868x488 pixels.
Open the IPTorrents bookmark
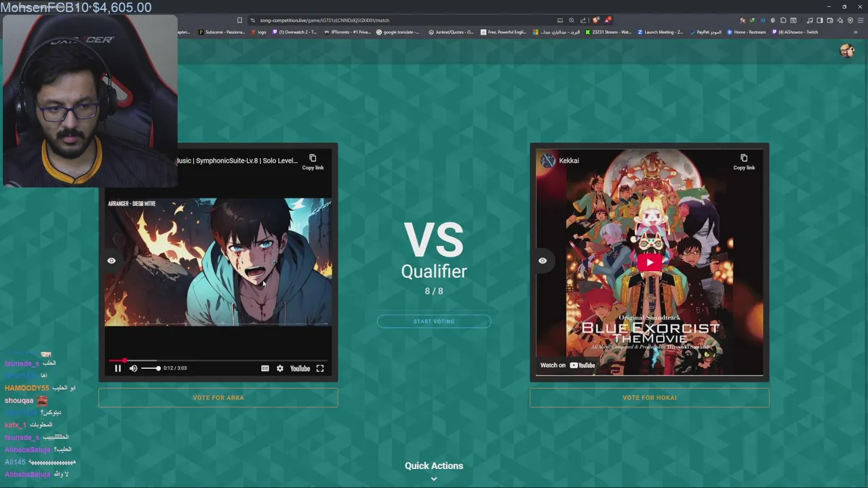coord(347,32)
